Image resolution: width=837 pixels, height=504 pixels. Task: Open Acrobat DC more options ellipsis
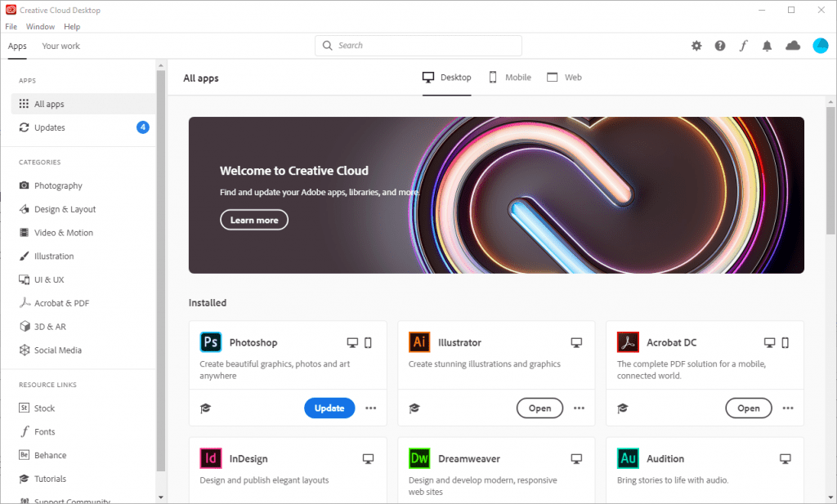coord(788,408)
